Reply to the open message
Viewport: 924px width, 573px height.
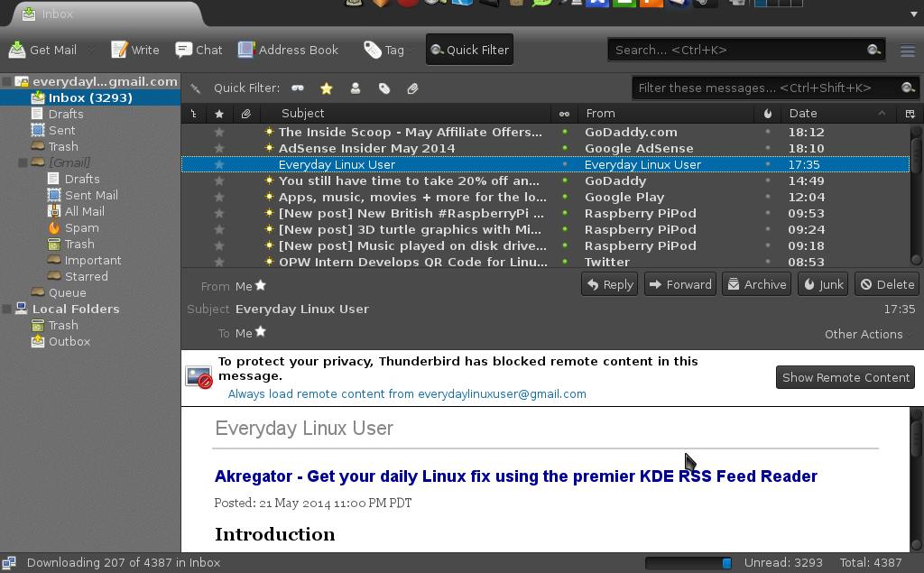click(x=609, y=284)
